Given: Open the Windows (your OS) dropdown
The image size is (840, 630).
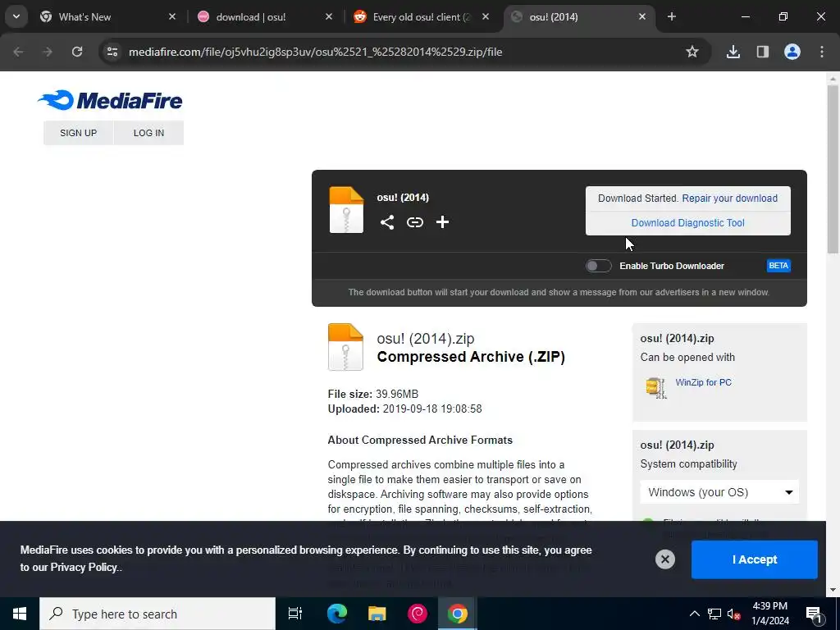Looking at the screenshot, I should tap(719, 492).
